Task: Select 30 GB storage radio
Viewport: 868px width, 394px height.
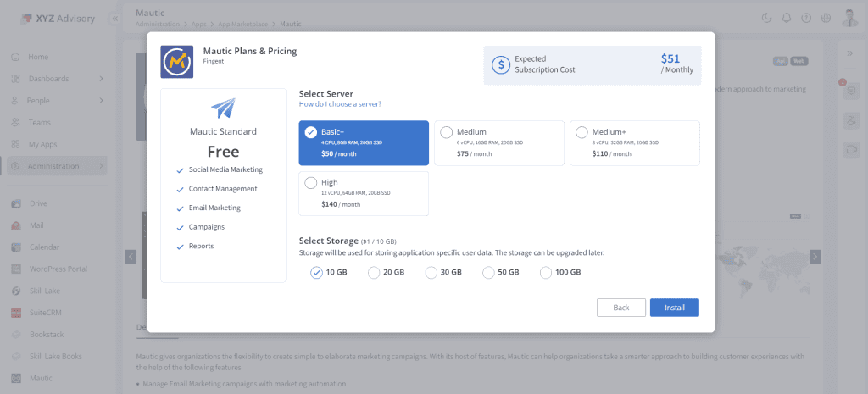Action: click(x=431, y=272)
